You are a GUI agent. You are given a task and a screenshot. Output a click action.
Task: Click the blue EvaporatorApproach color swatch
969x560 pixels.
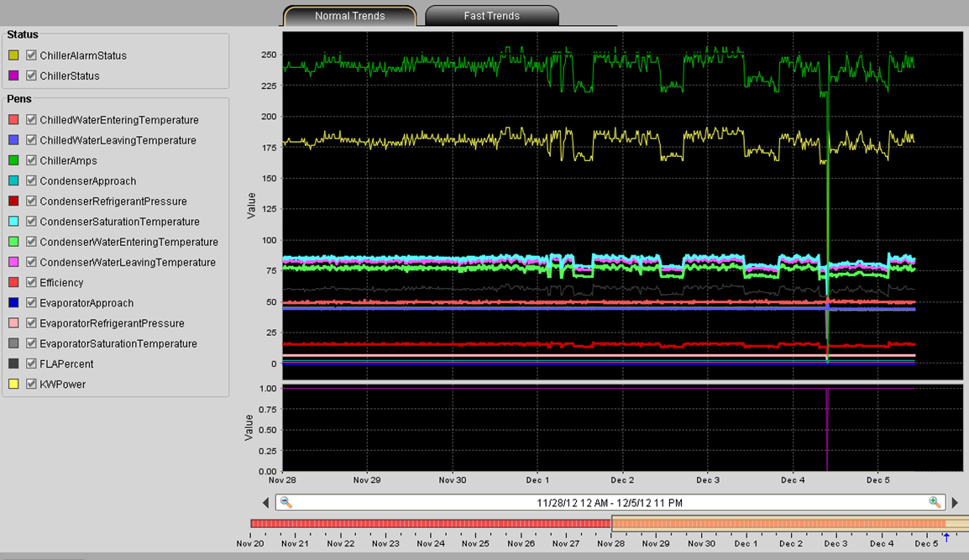13,304
